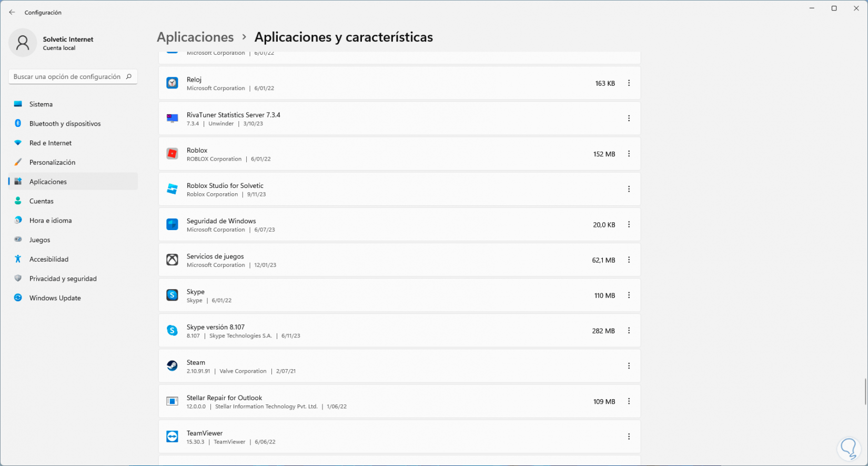Go to Windows Update settings
Image resolution: width=868 pixels, height=466 pixels.
(55, 298)
